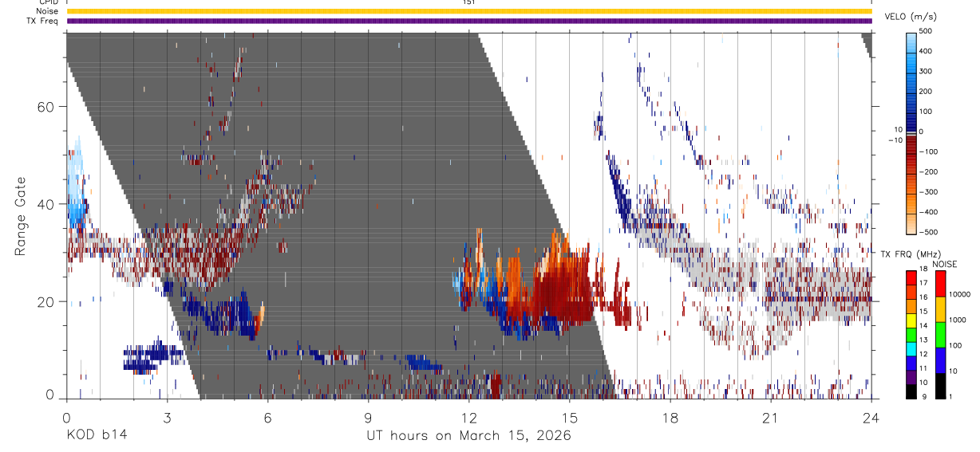
Task: Click the purple 10–11 MHz TX FRQ swatch
Action: (911, 377)
